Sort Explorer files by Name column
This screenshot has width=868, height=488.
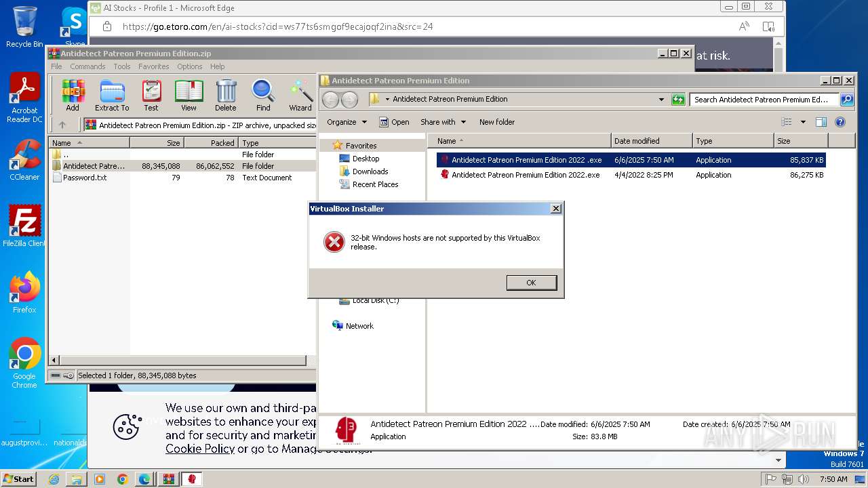519,141
